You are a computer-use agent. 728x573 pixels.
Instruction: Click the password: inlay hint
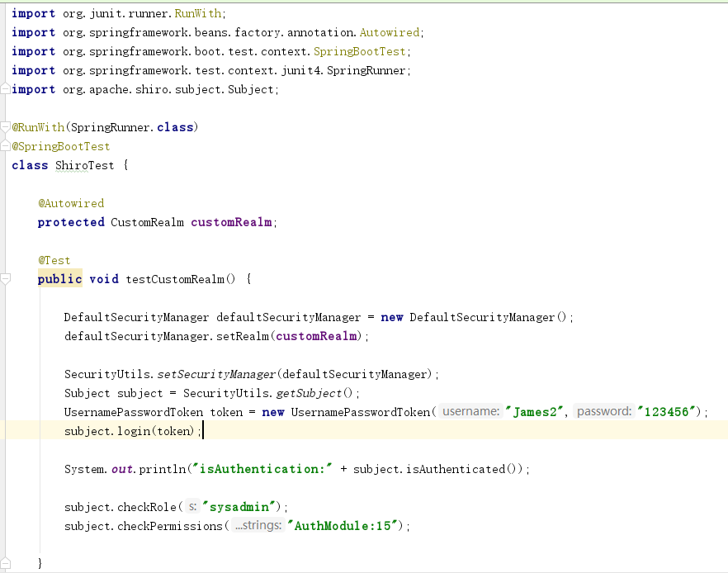pyautogui.click(x=604, y=411)
